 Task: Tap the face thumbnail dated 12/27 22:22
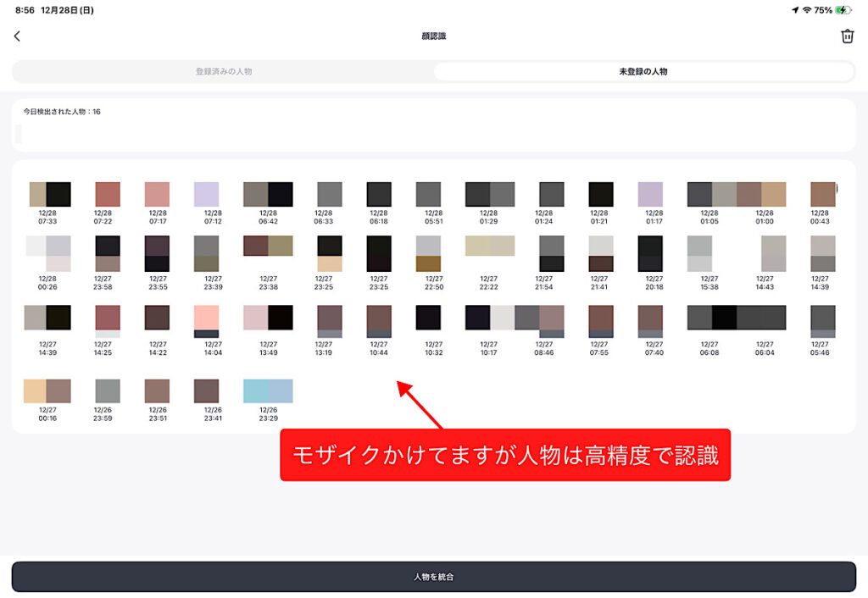click(x=490, y=246)
